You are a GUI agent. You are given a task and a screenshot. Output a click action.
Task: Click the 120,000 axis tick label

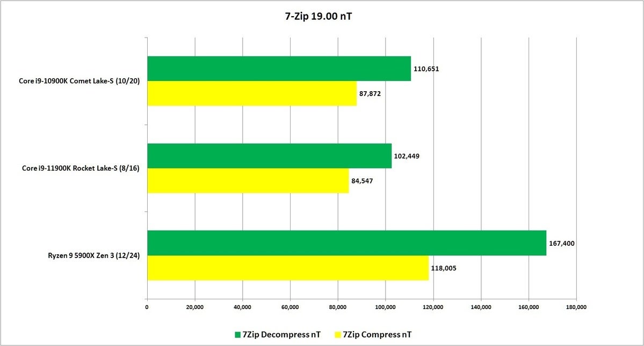[x=433, y=307]
